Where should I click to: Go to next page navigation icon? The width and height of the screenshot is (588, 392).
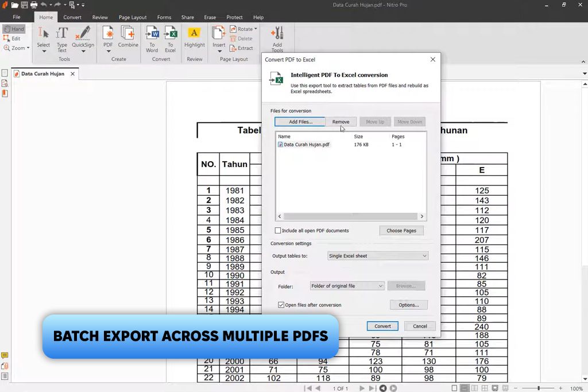coord(362,388)
